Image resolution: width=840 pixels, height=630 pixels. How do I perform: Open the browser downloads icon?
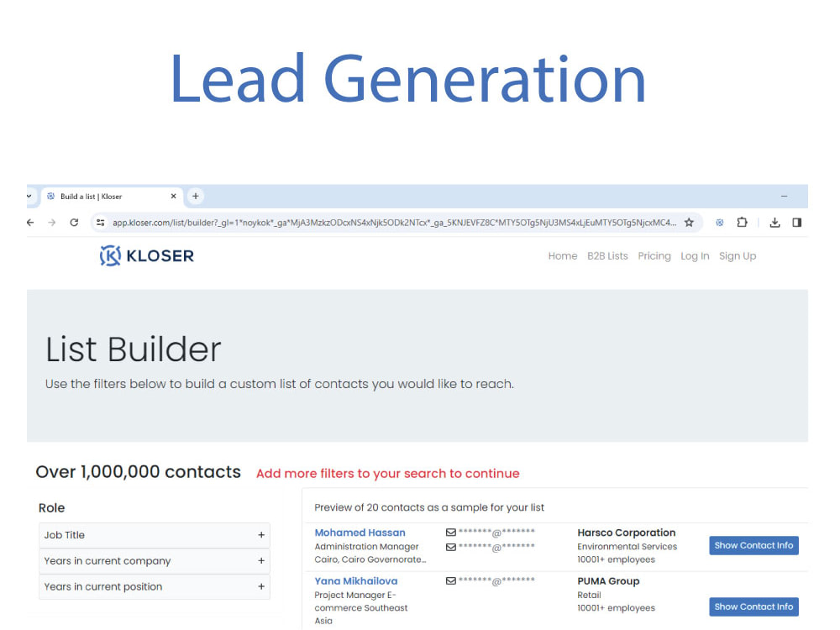pos(774,223)
